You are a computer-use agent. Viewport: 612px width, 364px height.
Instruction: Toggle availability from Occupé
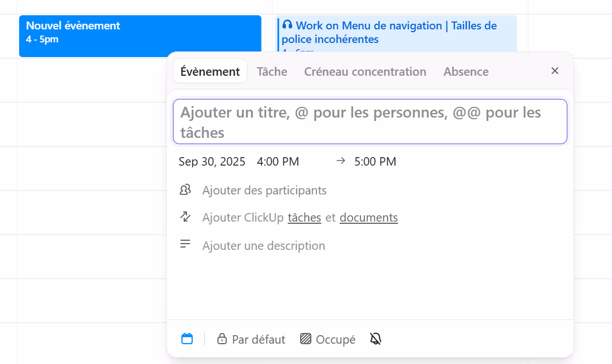tap(336, 339)
